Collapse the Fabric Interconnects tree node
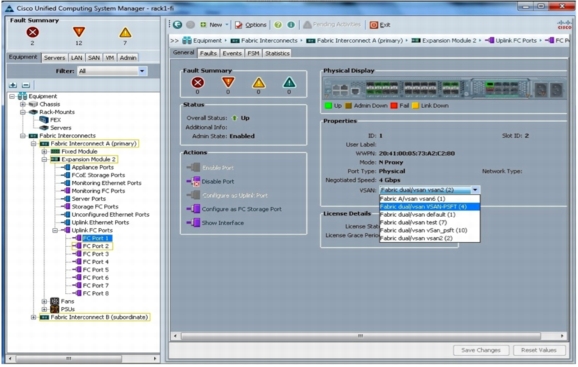578x367 pixels. click(23, 136)
